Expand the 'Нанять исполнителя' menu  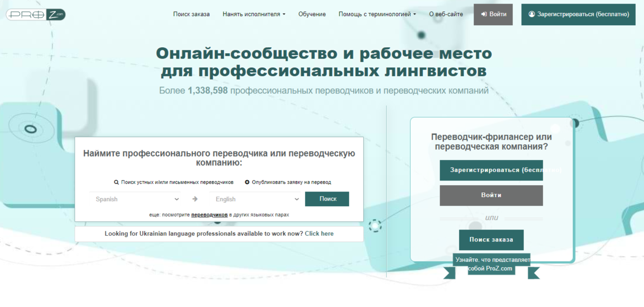(253, 14)
